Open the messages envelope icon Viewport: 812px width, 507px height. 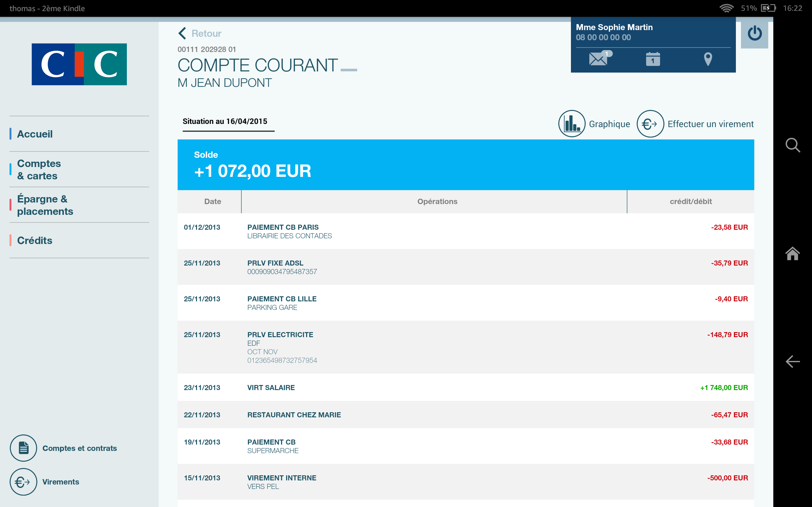(599, 60)
